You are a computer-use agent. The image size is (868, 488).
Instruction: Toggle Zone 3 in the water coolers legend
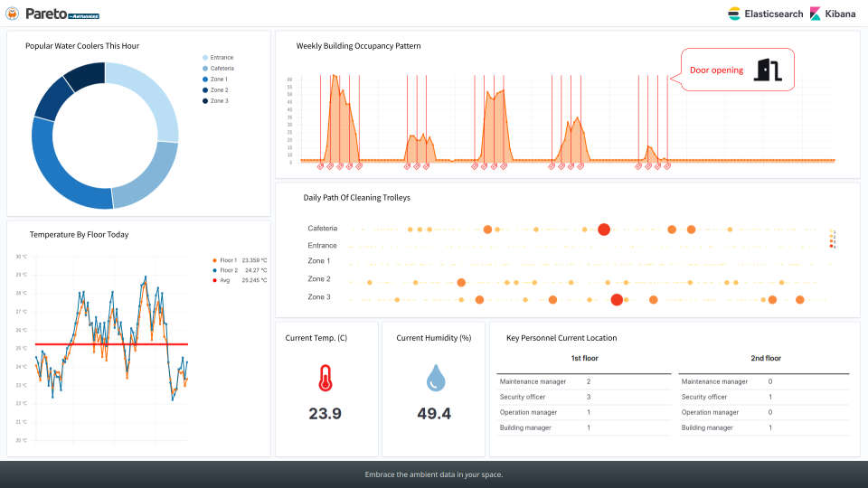coord(219,101)
